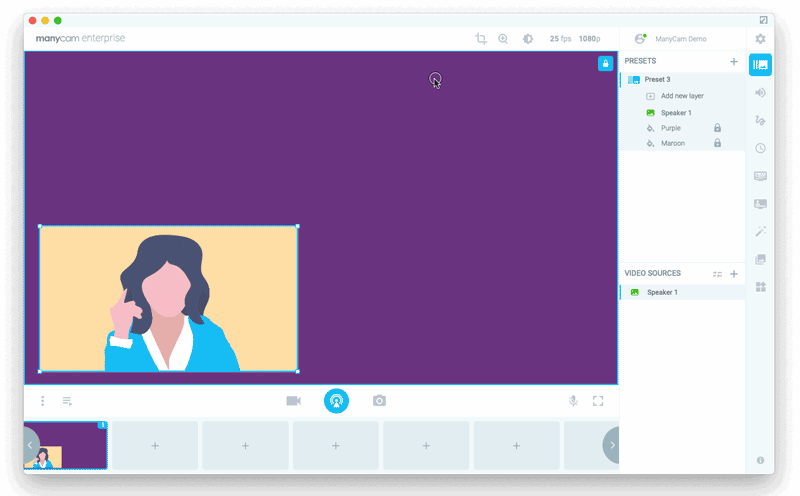Click the zoom magnifier icon
Image resolution: width=800 pixels, height=496 pixels.
[503, 39]
